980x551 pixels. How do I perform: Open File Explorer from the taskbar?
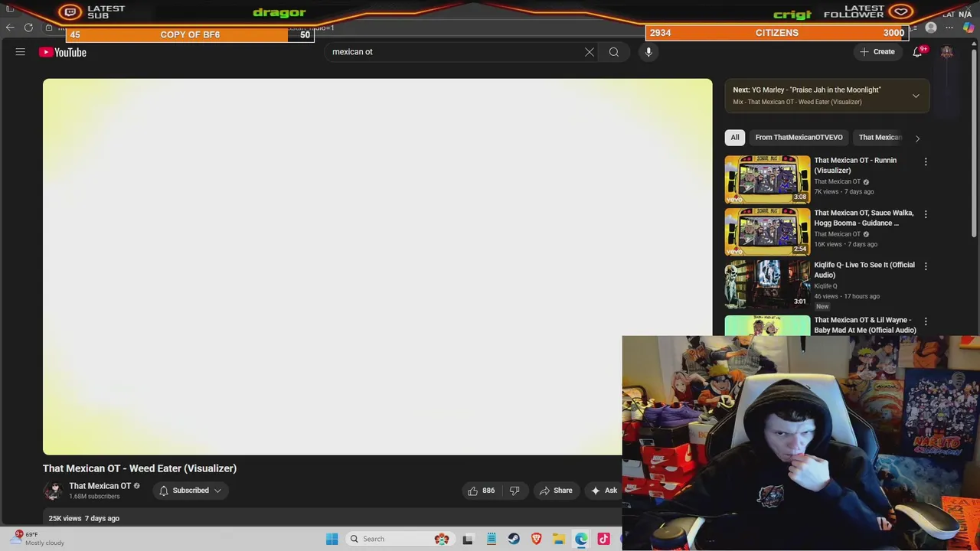559,539
